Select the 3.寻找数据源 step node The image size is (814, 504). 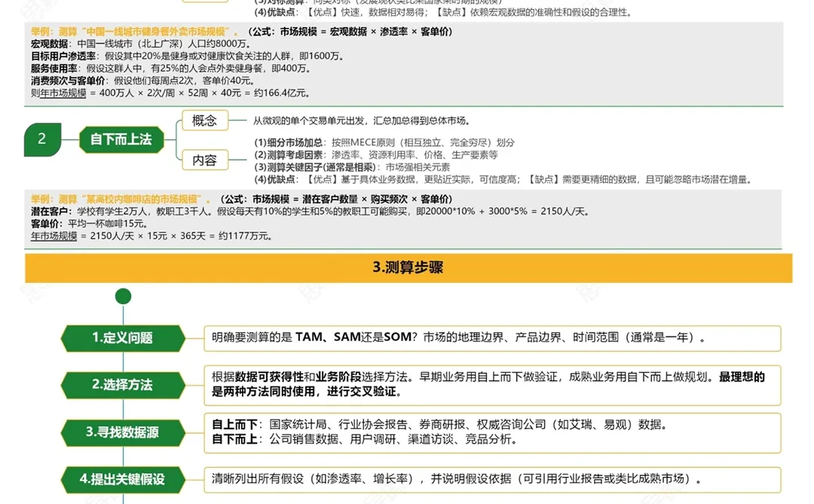pos(123,433)
